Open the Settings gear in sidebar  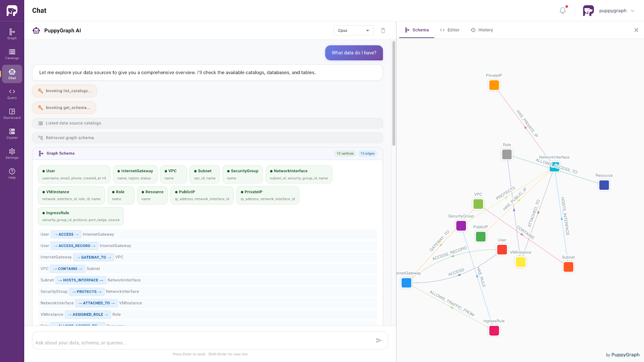point(12,154)
